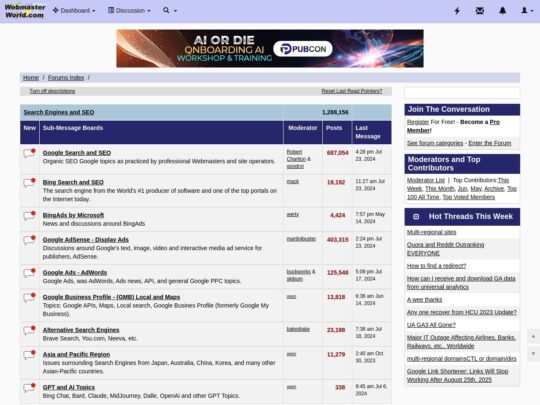Click Turn off descriptions link

pyautogui.click(x=52, y=91)
